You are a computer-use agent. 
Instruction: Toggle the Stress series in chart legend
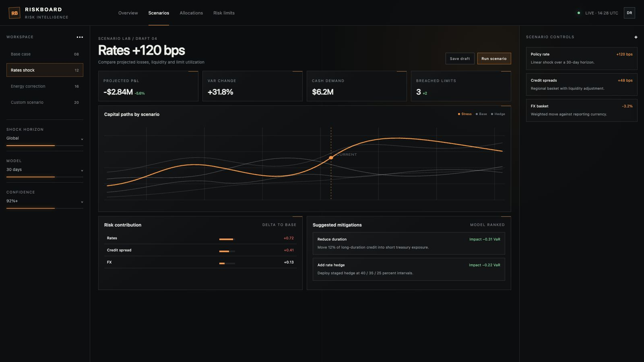pyautogui.click(x=464, y=114)
